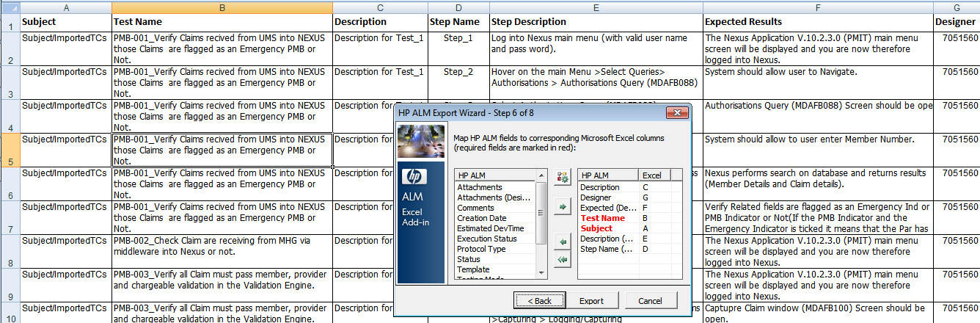
Task: Select mapped Expected (De... row
Action: [x=628, y=208]
